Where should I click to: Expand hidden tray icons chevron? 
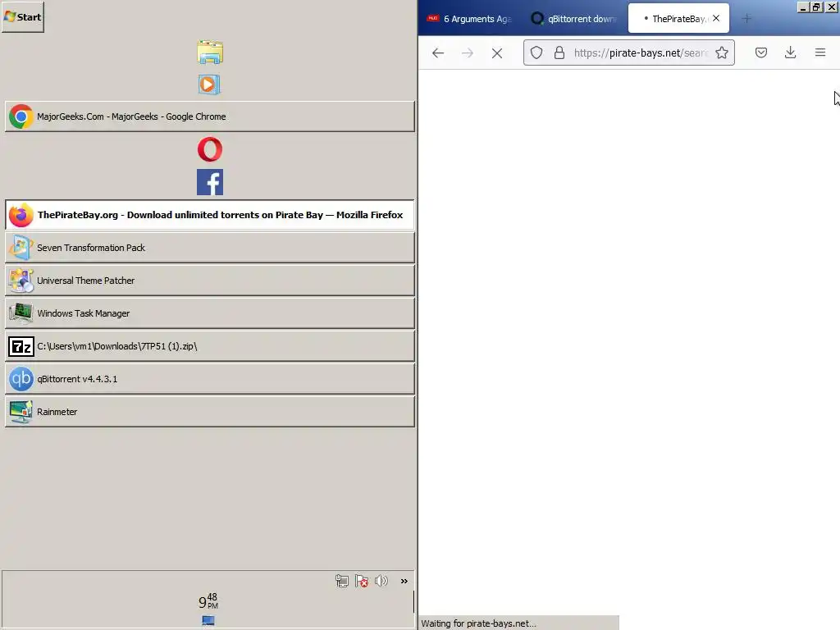pos(404,581)
